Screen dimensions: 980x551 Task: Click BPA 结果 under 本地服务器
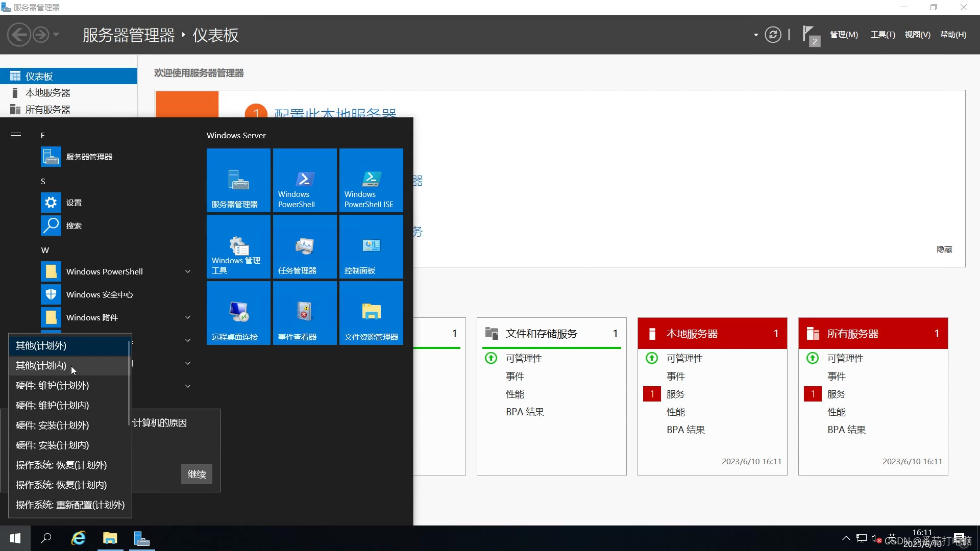(x=685, y=430)
